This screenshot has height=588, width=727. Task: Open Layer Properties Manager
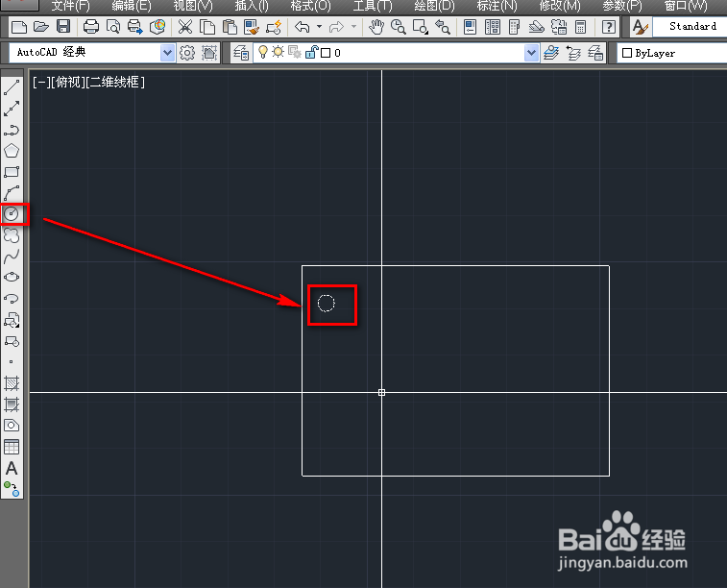tap(241, 53)
